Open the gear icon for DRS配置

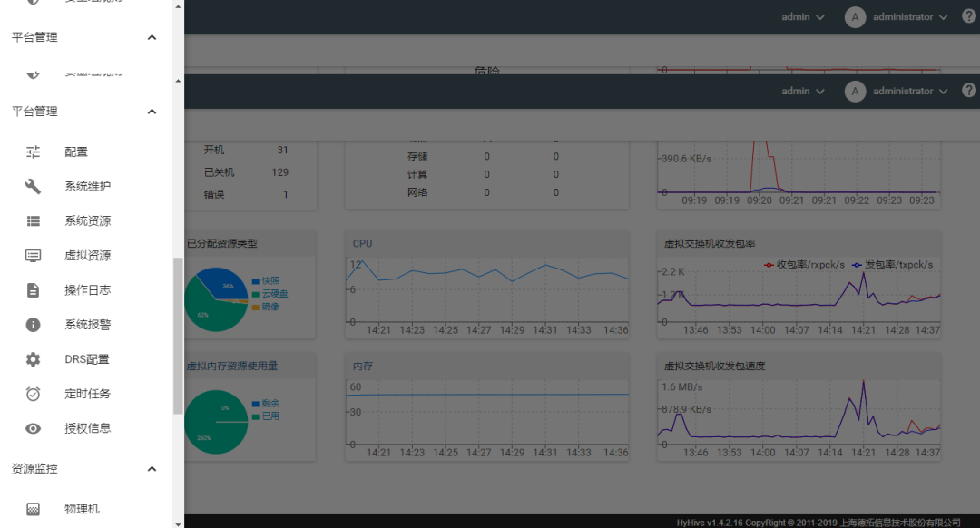(x=34, y=359)
